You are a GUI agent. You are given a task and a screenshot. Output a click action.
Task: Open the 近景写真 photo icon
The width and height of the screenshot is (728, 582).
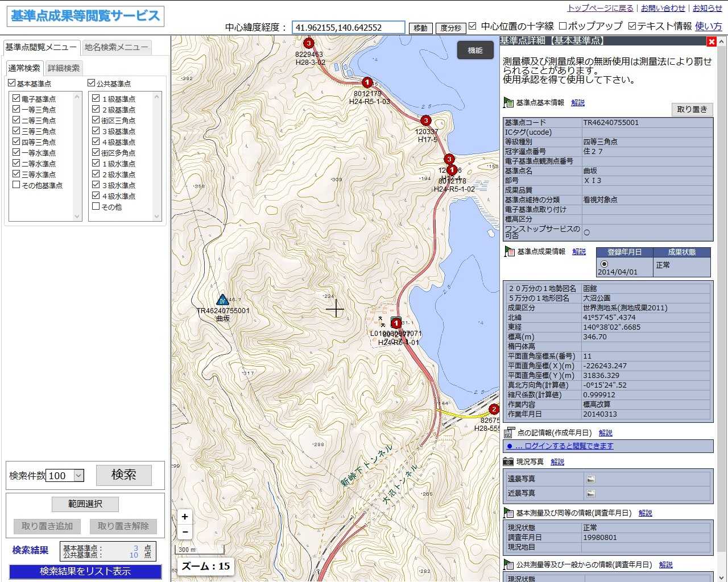coord(591,493)
